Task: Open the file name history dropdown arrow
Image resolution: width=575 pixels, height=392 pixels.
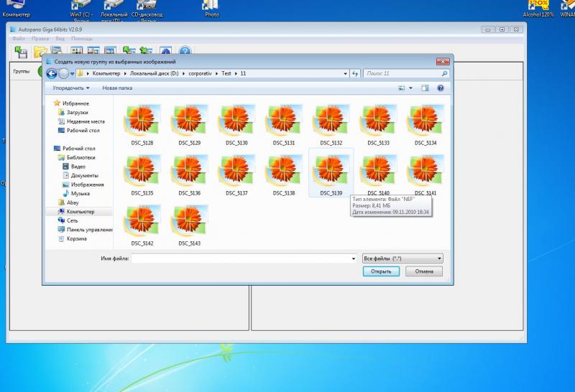Action: [354, 258]
